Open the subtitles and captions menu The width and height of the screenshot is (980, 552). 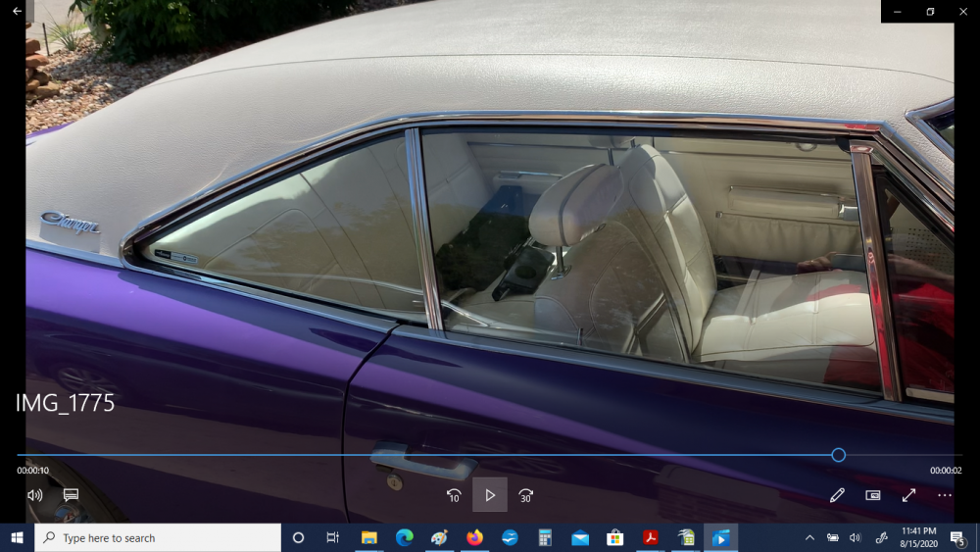[x=71, y=495]
